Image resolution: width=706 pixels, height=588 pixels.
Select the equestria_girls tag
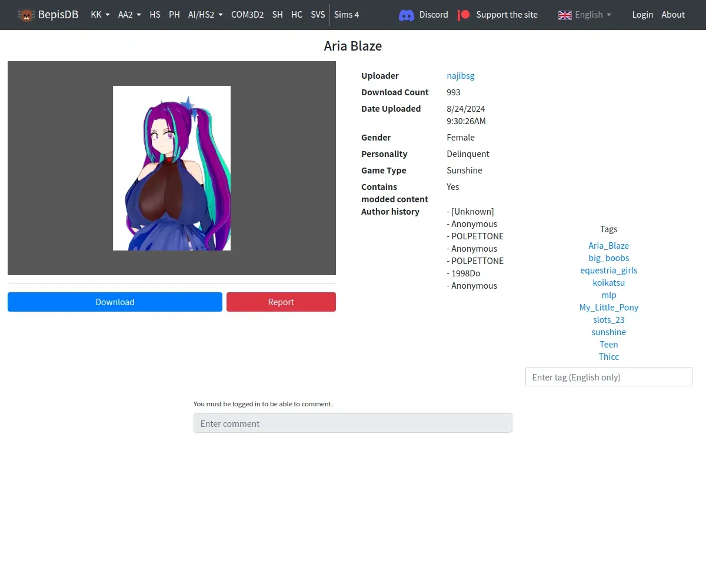(608, 270)
